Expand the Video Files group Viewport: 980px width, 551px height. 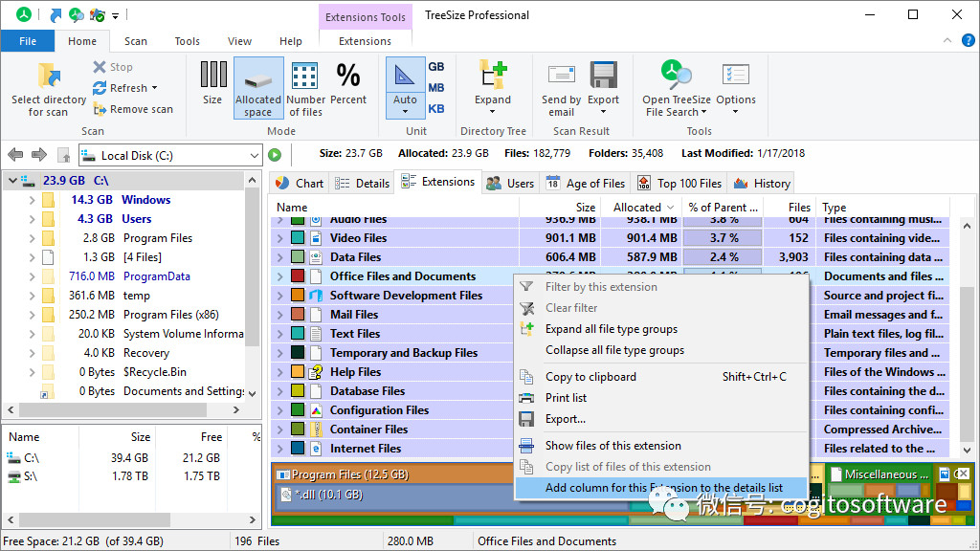(280, 238)
